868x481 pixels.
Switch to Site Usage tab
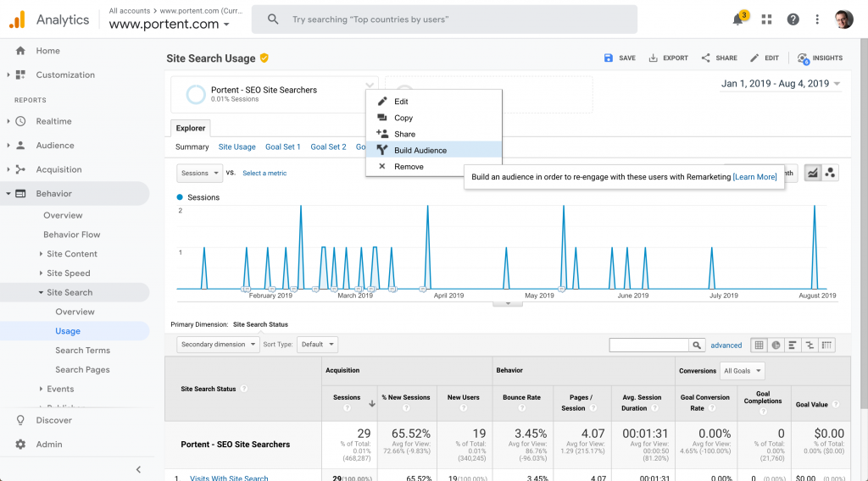point(237,147)
